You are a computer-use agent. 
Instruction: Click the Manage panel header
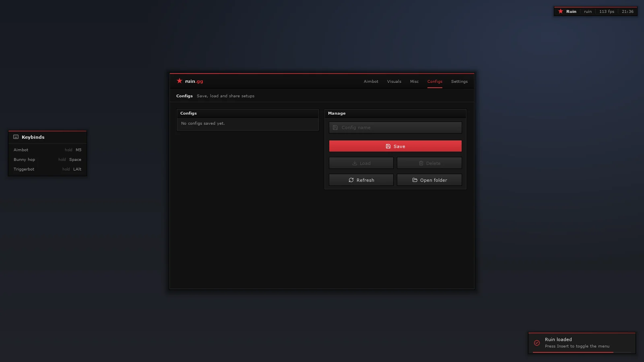click(395, 113)
